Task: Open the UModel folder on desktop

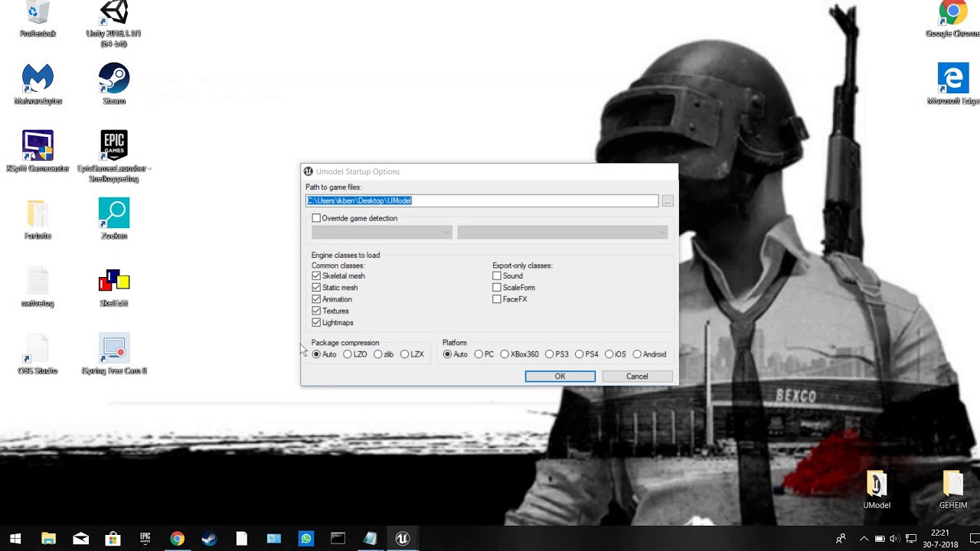Action: click(877, 490)
